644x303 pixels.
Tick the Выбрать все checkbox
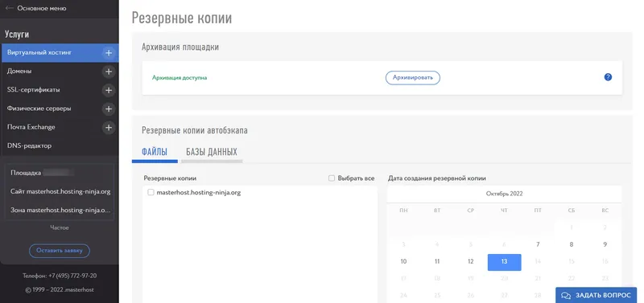[x=332, y=178]
